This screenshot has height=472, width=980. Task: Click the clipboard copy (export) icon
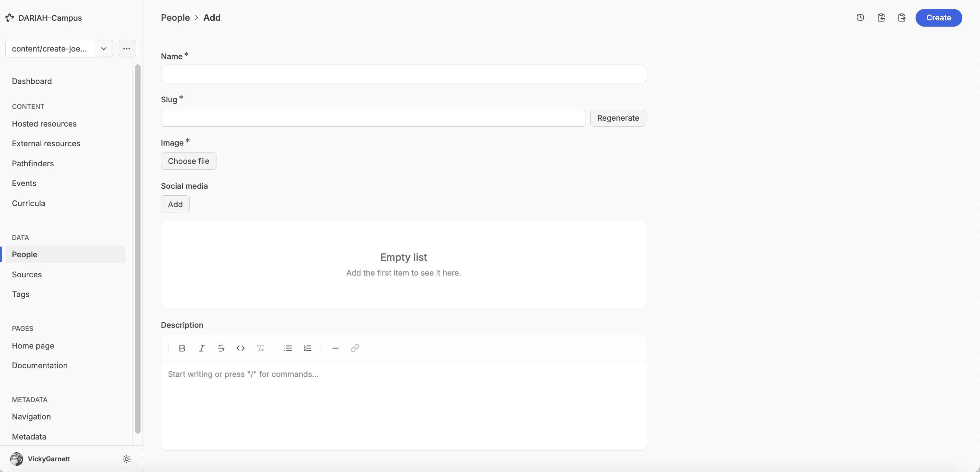tap(902, 18)
